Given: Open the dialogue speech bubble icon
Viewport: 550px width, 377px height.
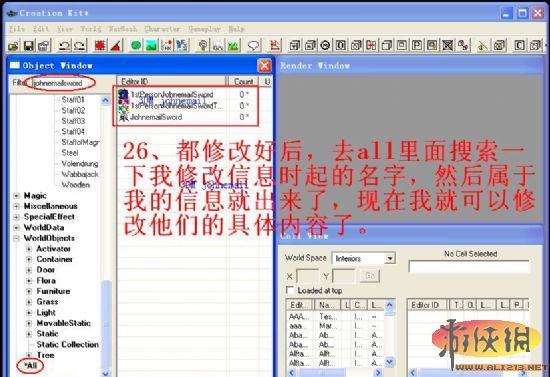Looking at the screenshot, I should (x=253, y=46).
